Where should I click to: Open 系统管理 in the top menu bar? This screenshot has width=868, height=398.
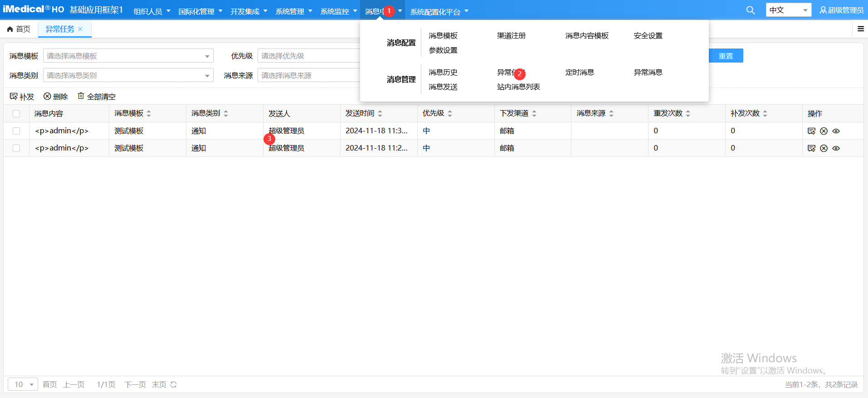(x=293, y=11)
